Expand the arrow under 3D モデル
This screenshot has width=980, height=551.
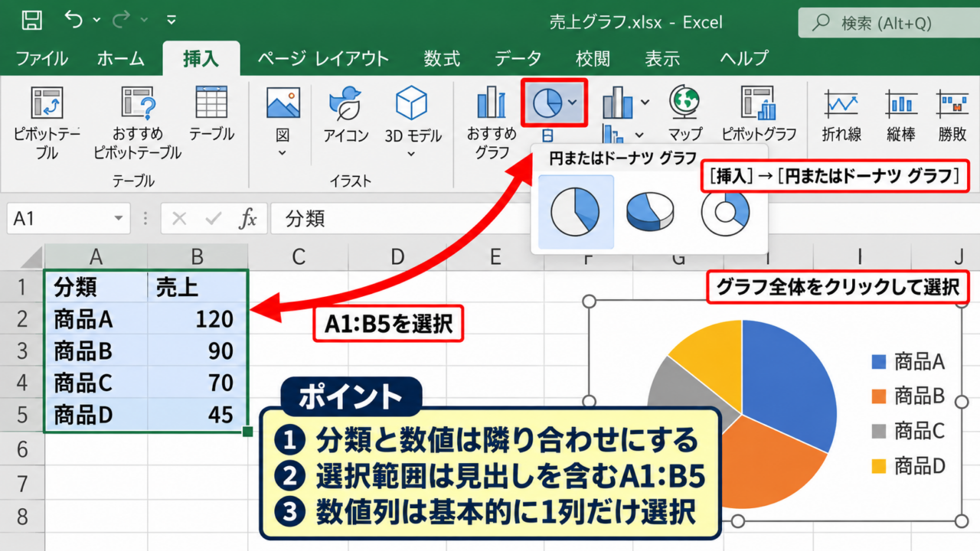tap(412, 155)
